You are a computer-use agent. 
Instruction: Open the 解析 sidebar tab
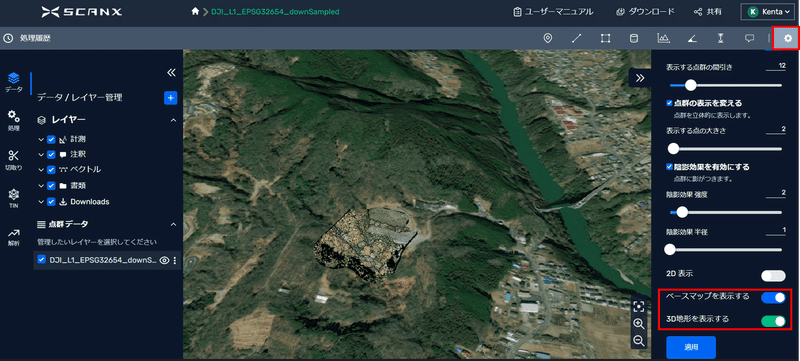pos(14,238)
